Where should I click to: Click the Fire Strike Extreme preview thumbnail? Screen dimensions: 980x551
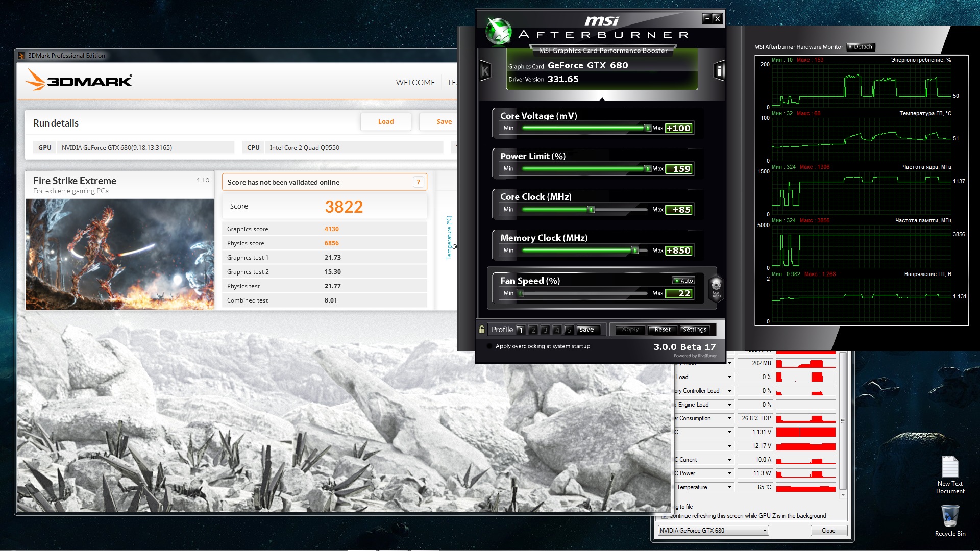(x=119, y=254)
